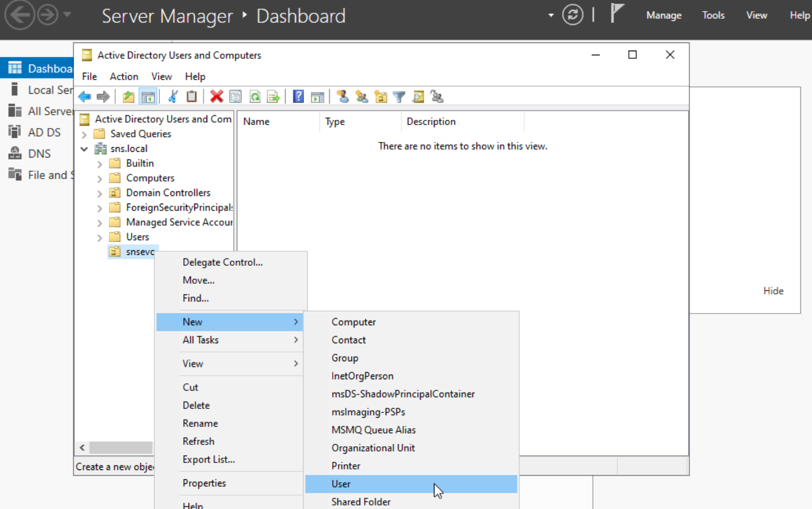
Task: Click the Filter funnel toolbar icon
Action: pyautogui.click(x=399, y=97)
